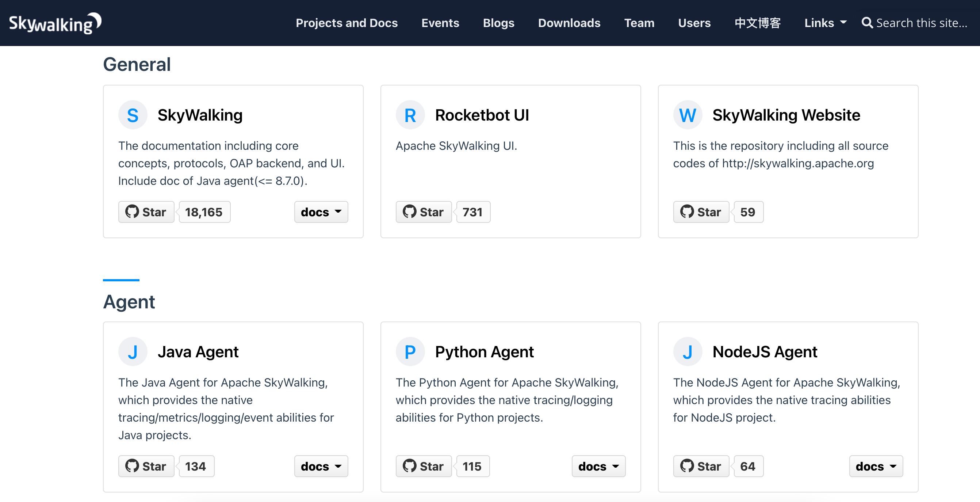
Task: Click the 18,165 star count link
Action: tap(204, 212)
